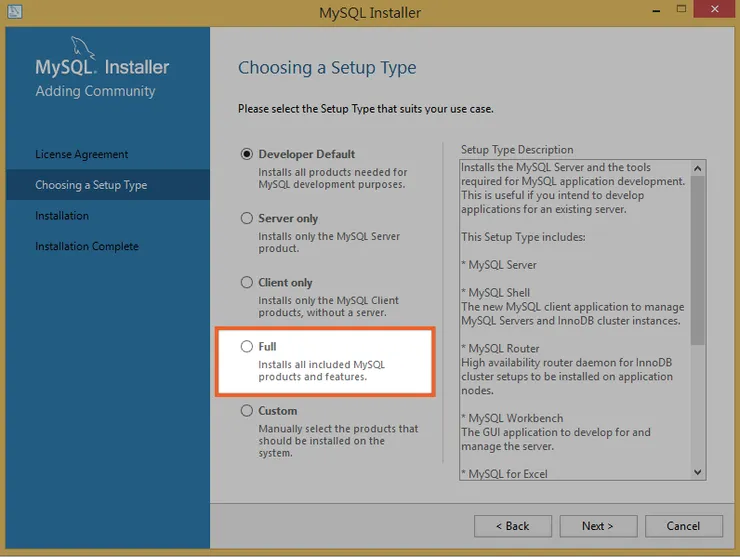Screen dimensions: 740x557
Task: Open the Installation step in sidebar
Action: [x=62, y=216]
